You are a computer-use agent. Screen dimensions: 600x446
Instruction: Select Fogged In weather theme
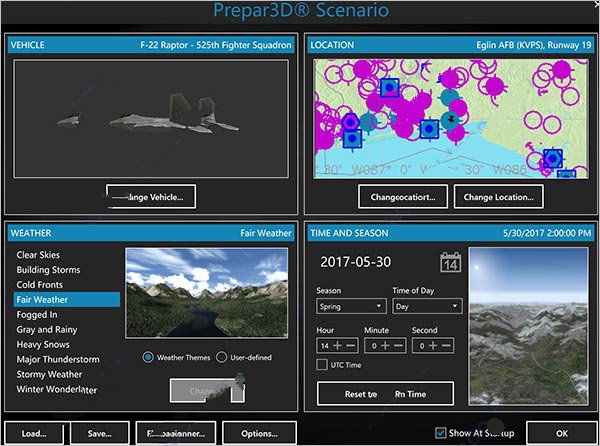click(x=67, y=314)
